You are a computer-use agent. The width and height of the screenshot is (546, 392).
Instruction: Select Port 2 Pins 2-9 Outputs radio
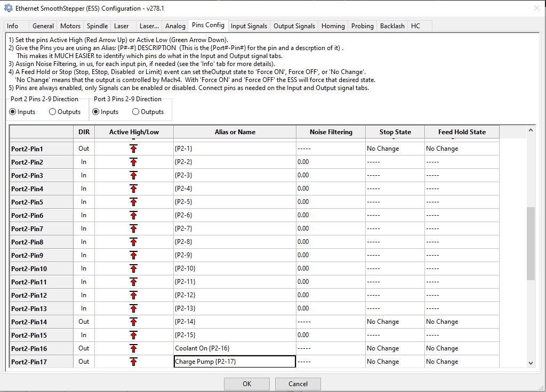[53, 112]
